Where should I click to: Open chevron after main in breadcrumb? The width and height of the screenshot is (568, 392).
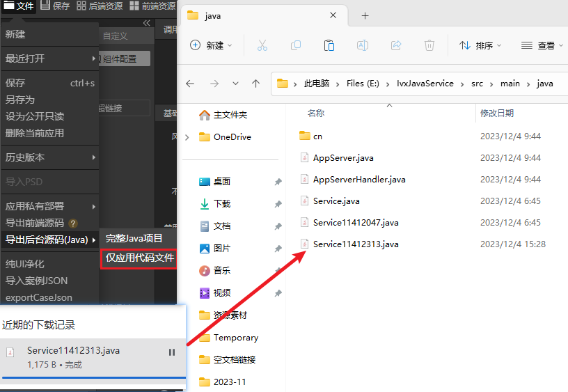pos(528,84)
